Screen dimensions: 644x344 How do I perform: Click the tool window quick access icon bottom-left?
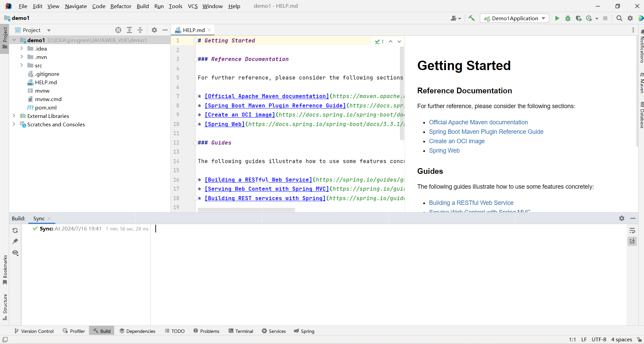click(5, 339)
